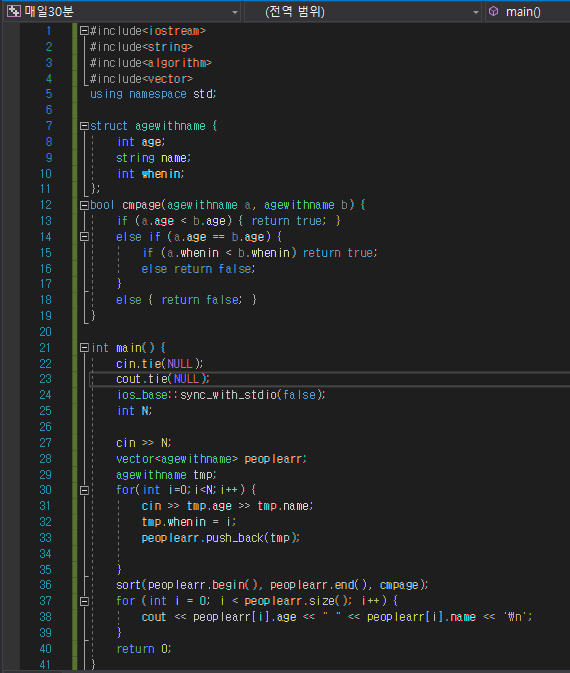Click 'sync_with_stdio(false)' call
Viewport: 570px width, 673px height.
(x=251, y=395)
